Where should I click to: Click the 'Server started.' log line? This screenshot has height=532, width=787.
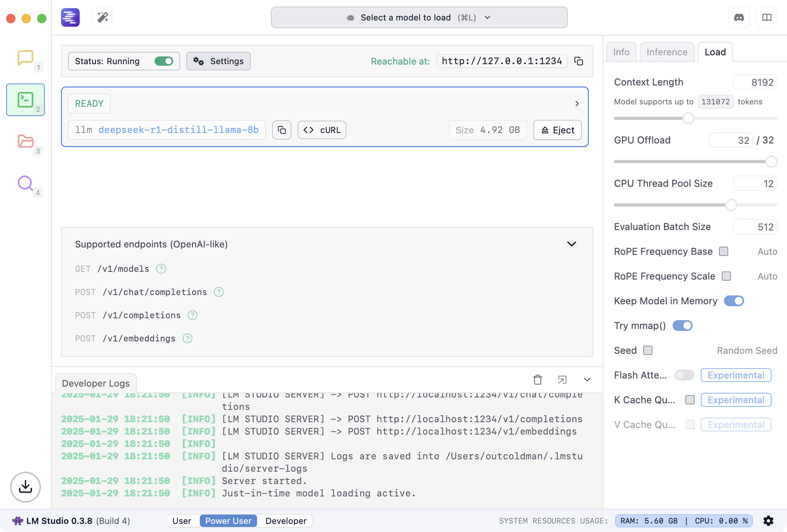(x=264, y=481)
